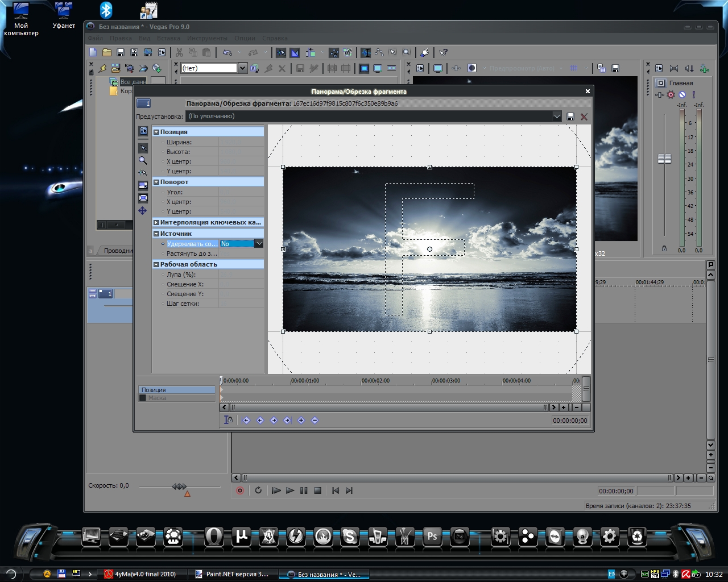728x582 pixels.
Task: Open the Инструменты menu
Action: 207,38
